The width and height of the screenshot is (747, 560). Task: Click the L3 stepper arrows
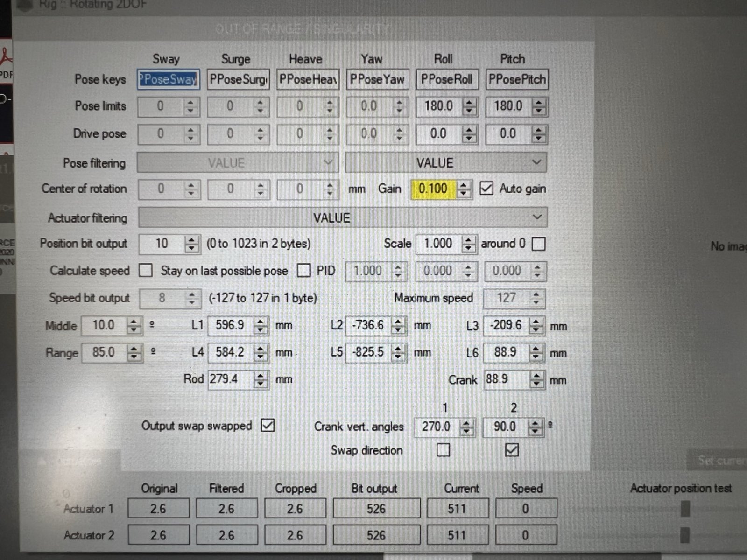(536, 325)
